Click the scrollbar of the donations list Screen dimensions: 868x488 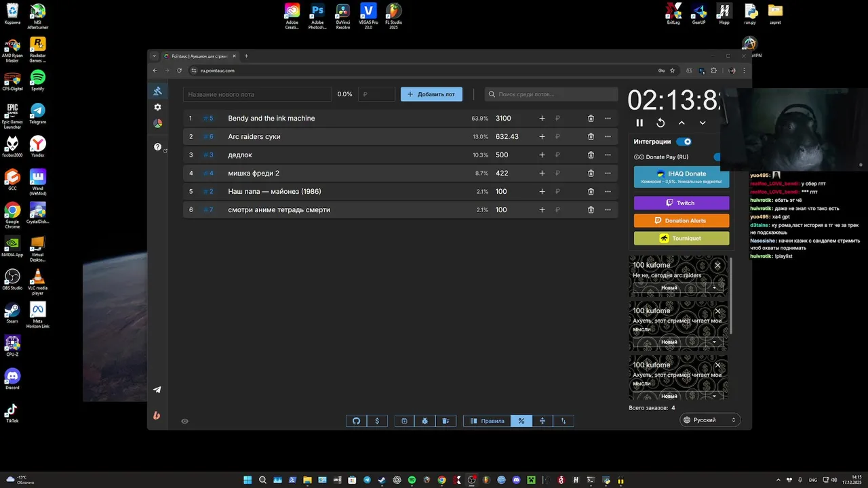(731, 295)
